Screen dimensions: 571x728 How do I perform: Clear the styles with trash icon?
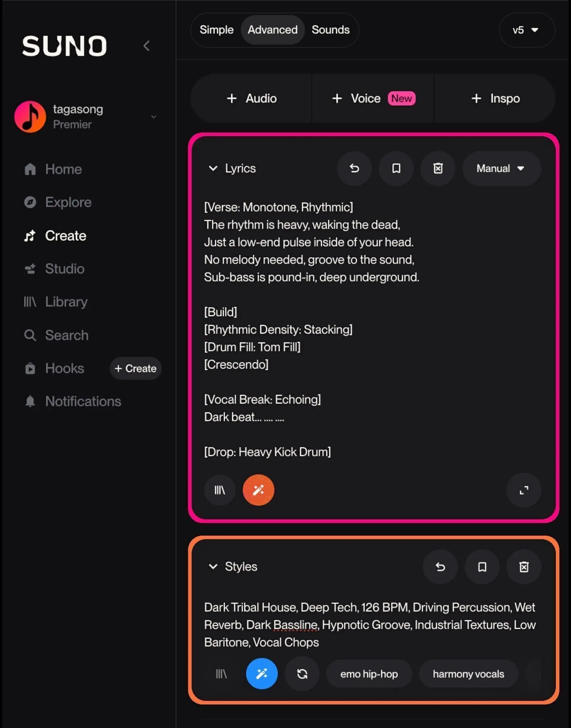(x=524, y=567)
